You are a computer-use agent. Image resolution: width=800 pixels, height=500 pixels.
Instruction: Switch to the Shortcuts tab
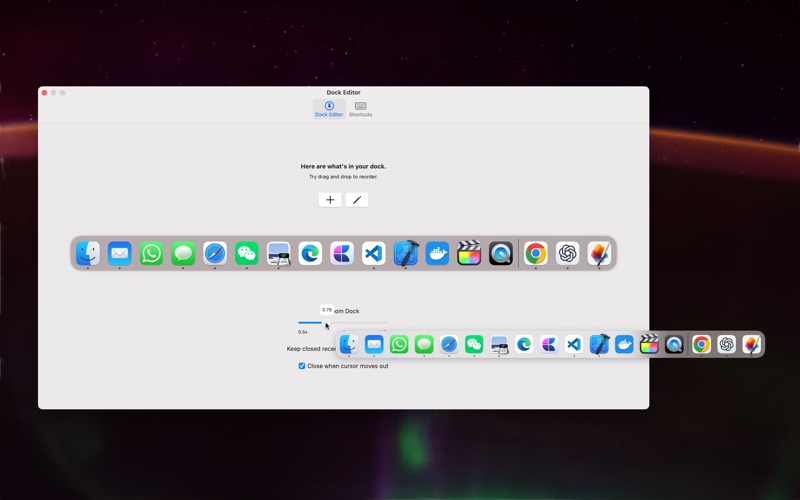360,109
